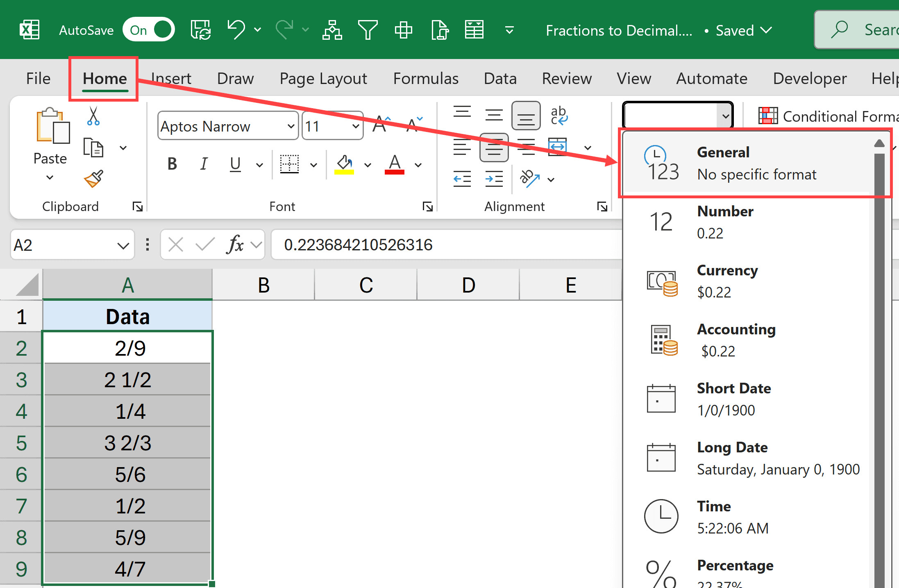Click cell A5 containing 3 2/3
Screen dimensions: 899x588
127,443
